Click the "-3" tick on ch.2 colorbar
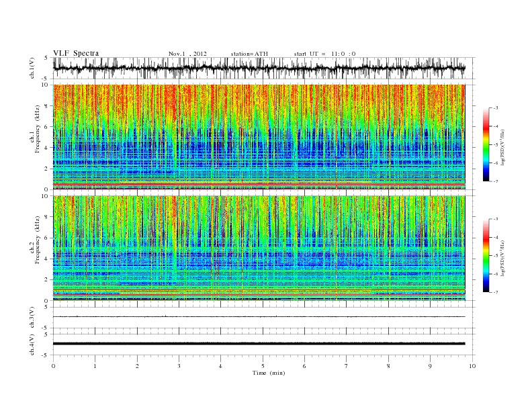Viewport: 532px width, 411px height. [496, 219]
